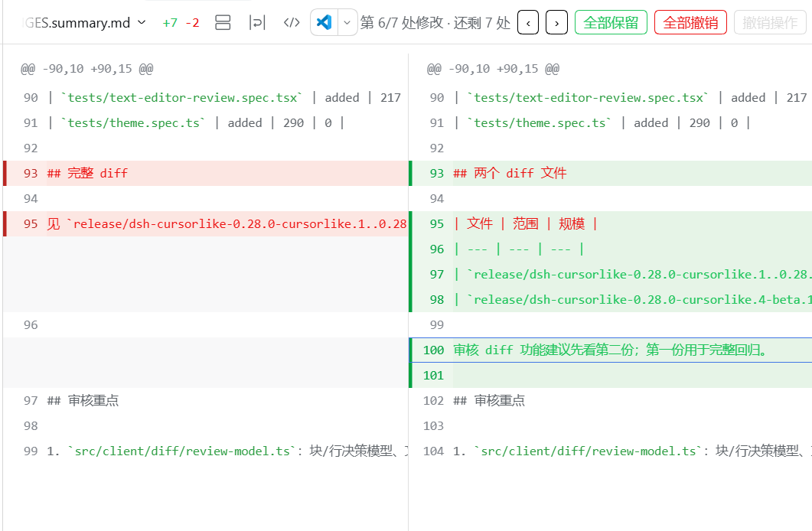
Task: Expand the editor selection dropdown arrow
Action: (x=347, y=22)
